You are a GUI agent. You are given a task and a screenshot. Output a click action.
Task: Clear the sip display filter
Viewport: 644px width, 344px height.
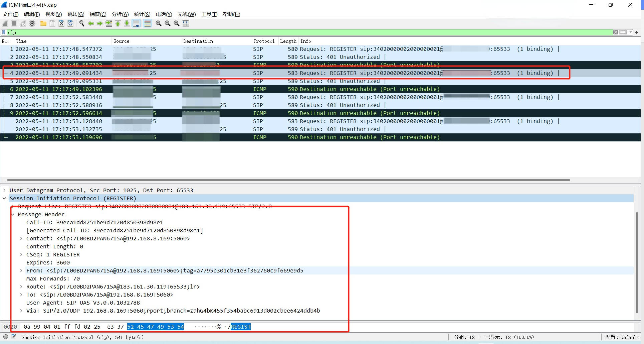(616, 32)
